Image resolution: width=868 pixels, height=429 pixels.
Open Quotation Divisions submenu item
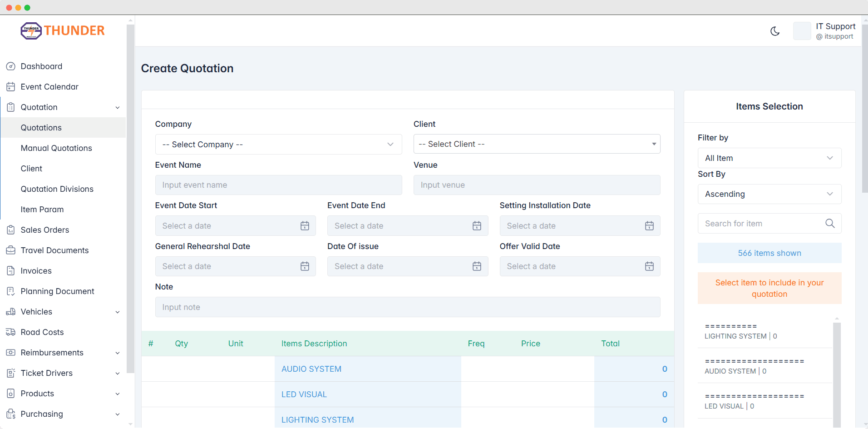63,189
